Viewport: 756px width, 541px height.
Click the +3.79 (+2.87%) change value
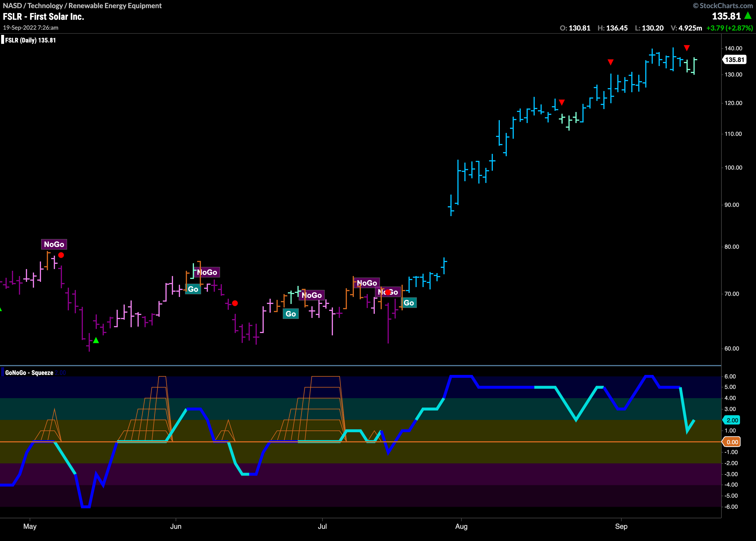click(729, 28)
